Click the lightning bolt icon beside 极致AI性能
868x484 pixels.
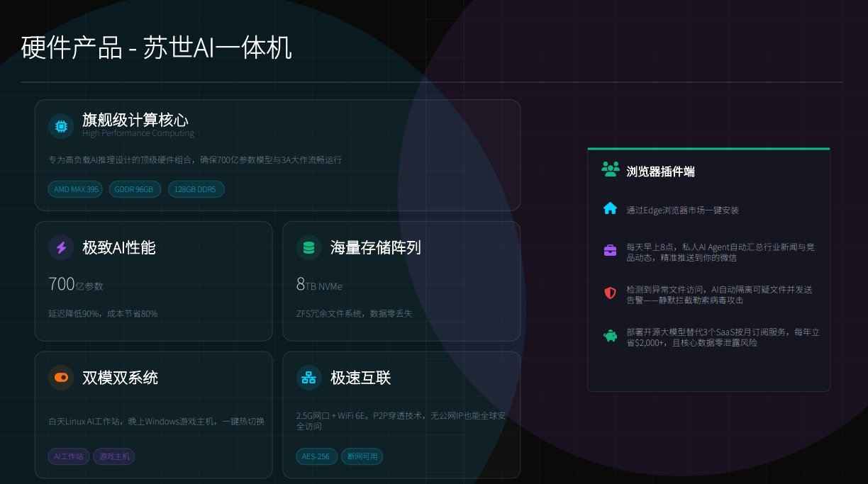(61, 247)
